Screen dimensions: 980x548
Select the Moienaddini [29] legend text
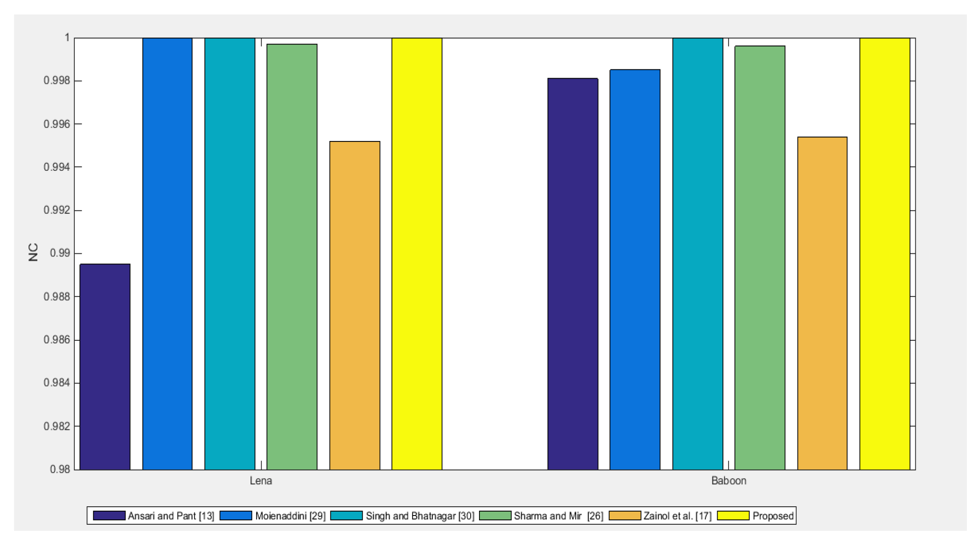click(x=290, y=516)
